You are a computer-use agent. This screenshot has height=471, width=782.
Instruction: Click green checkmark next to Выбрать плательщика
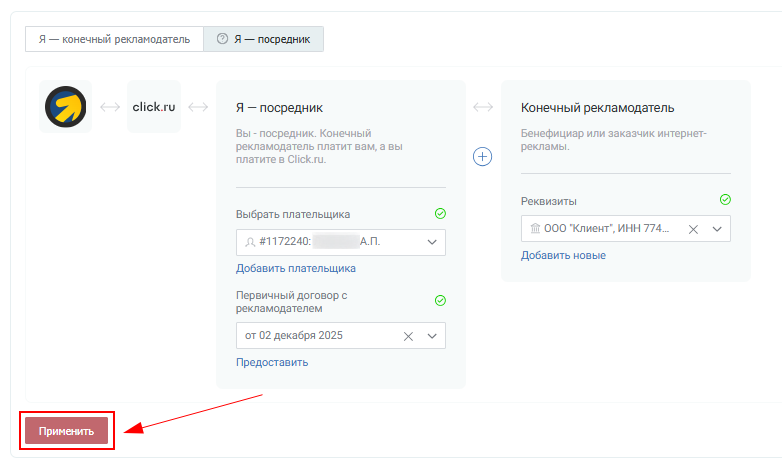click(440, 214)
